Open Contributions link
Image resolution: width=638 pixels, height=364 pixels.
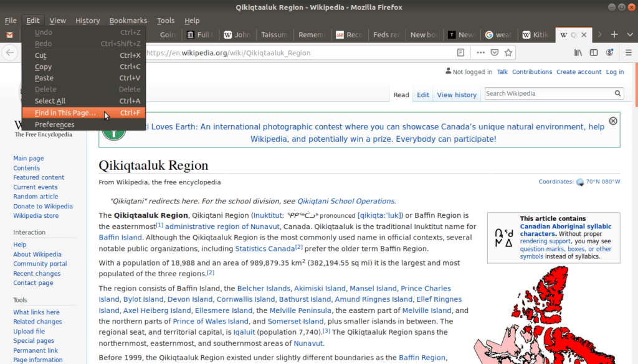[532, 72]
